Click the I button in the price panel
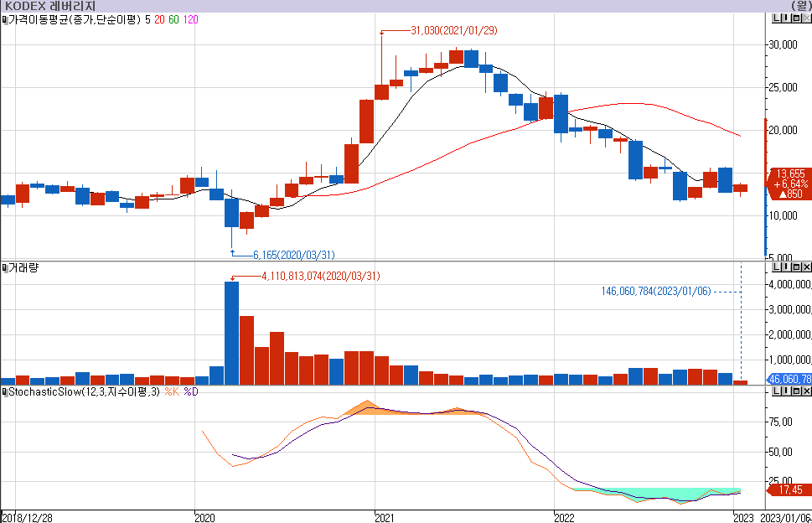The height and width of the screenshot is (523, 812). (785, 18)
